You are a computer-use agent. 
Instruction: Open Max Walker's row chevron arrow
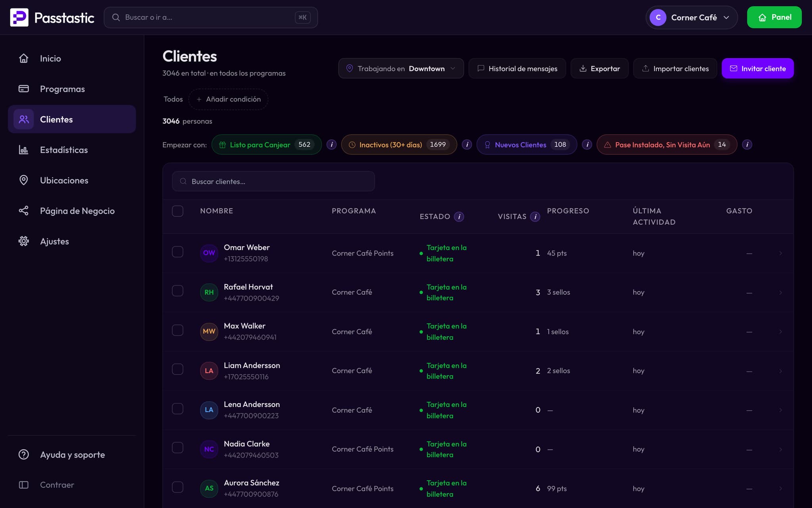pos(780,331)
